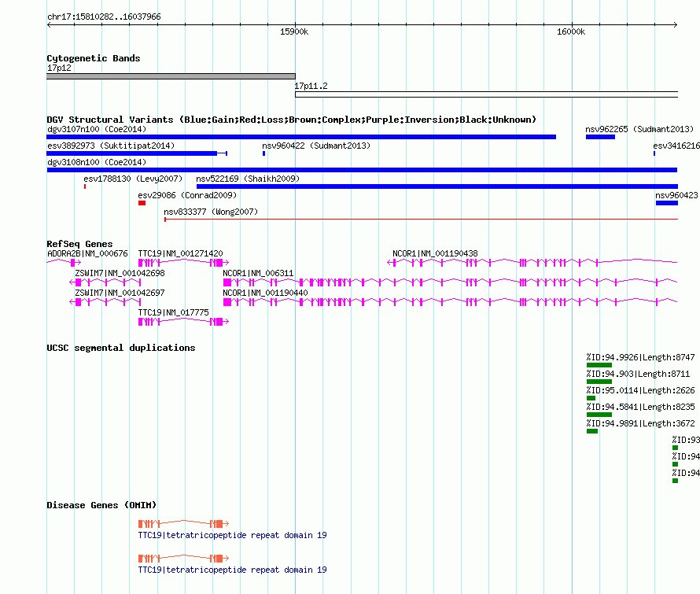Click duplication label %ID:94.9891|Length:3672
This screenshot has width=700, height=594.
tap(640, 423)
